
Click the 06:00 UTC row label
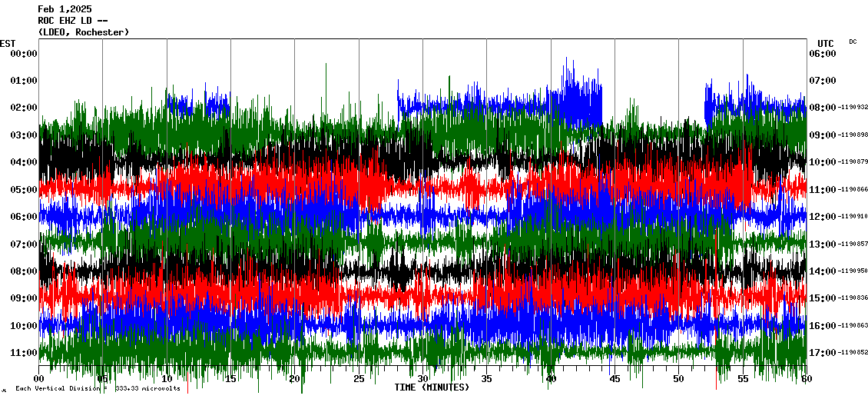[x=822, y=53]
